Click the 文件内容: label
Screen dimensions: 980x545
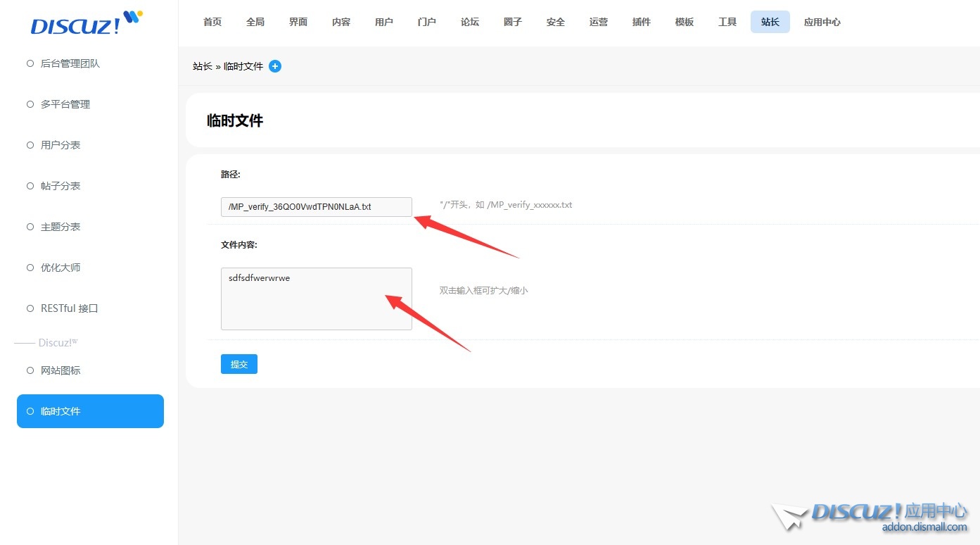(x=239, y=244)
